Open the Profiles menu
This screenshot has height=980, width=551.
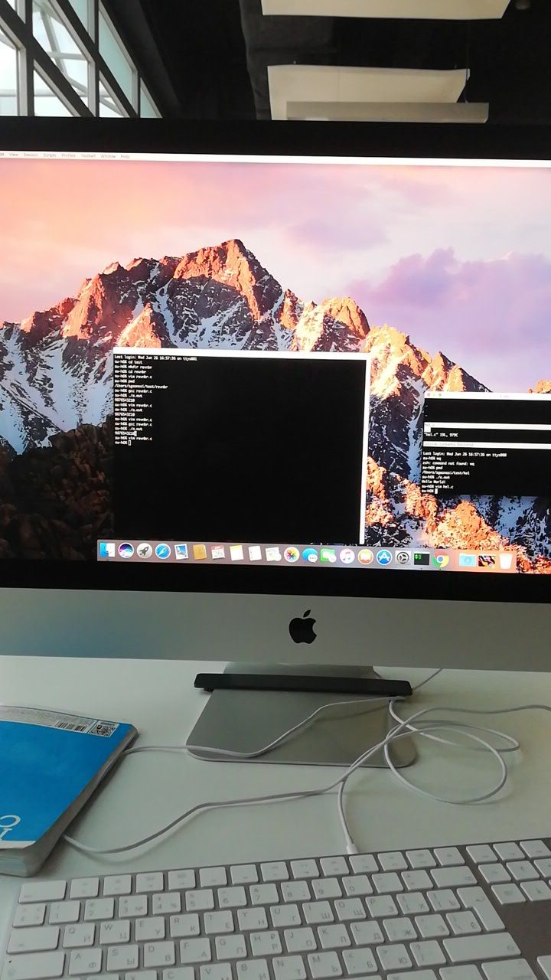[x=69, y=155]
